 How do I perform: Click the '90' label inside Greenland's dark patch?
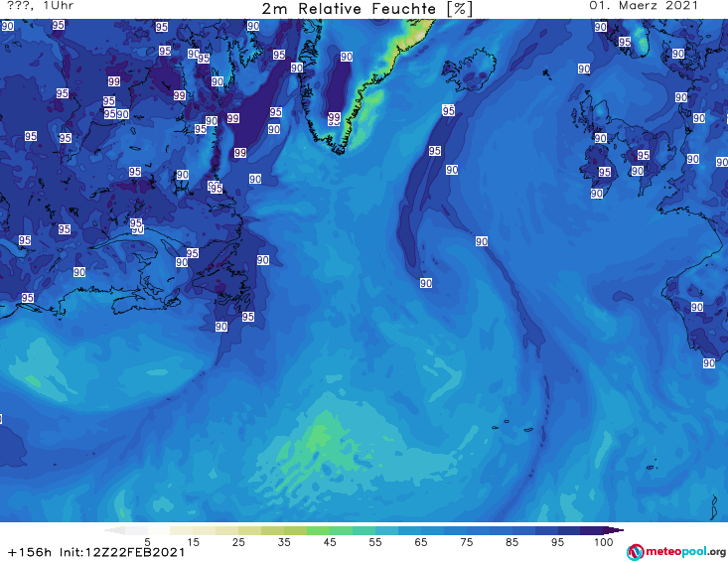point(347,57)
